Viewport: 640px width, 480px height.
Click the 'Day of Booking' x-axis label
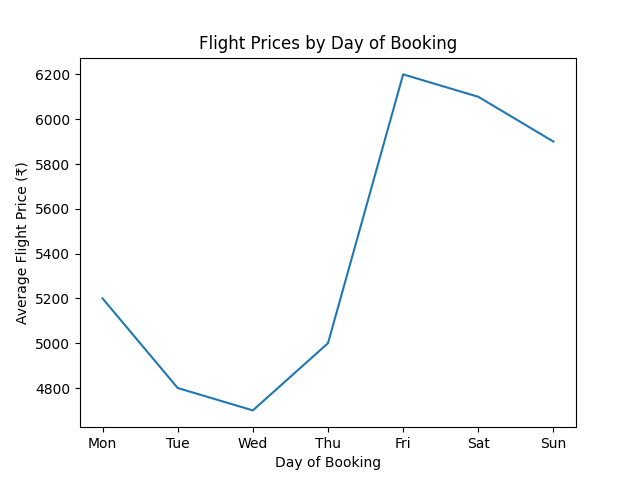[x=328, y=462]
